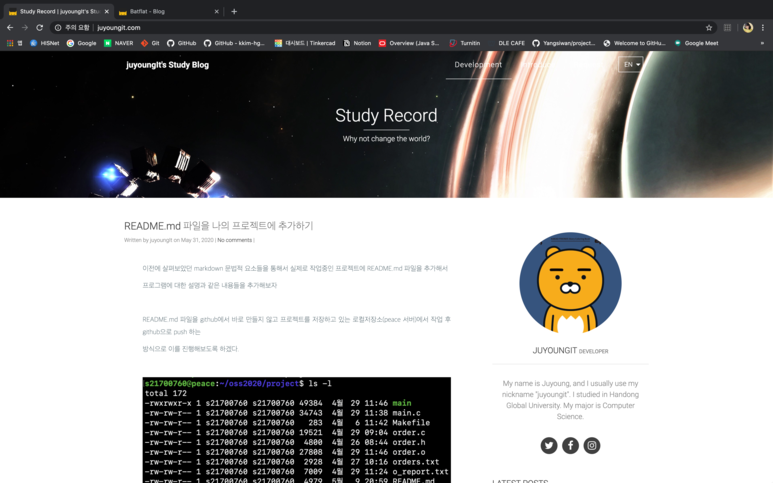Open the Welcome to GitHub bookmark

click(634, 43)
